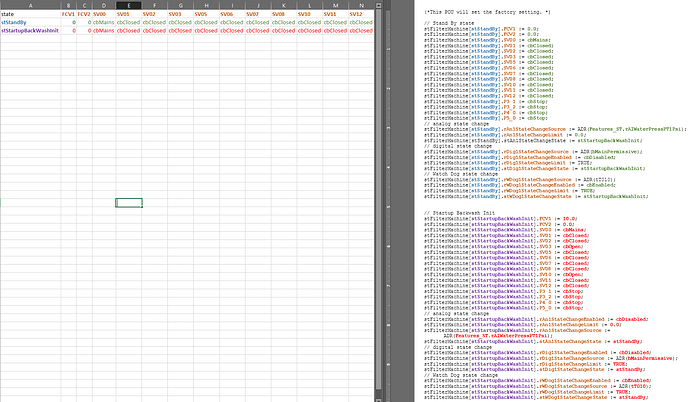Click the spreadsheet vertical scrollbar thumb
Viewport: 690px width, 402px height.
coord(378,199)
